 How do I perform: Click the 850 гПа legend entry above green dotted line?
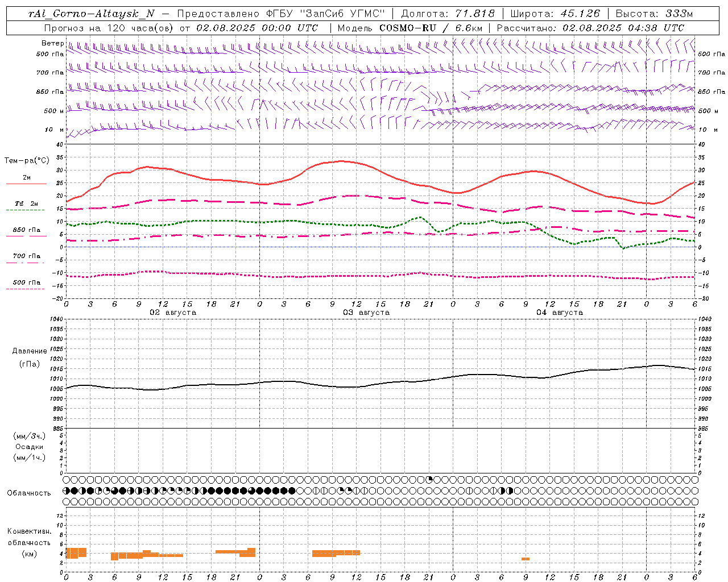click(x=27, y=230)
